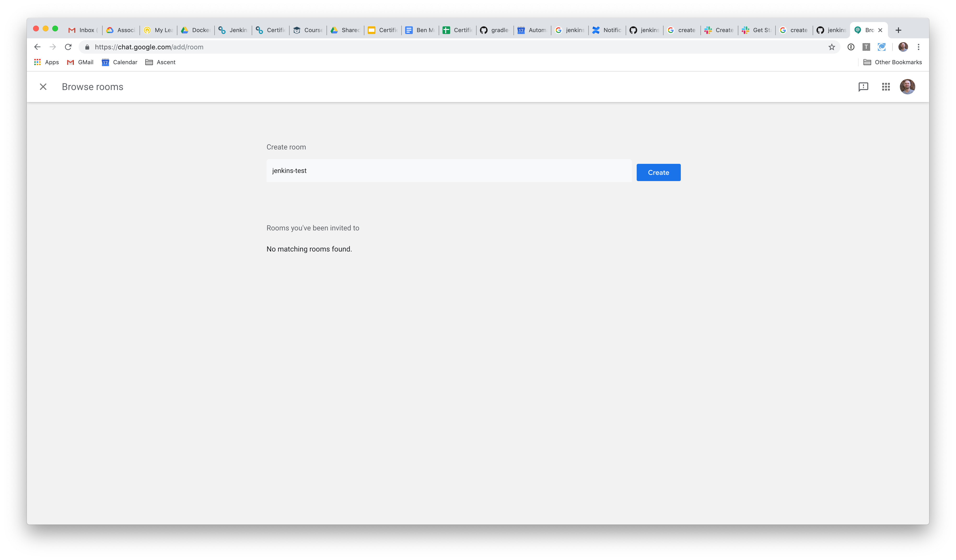Click the Google account avatar in Chat

[907, 87]
